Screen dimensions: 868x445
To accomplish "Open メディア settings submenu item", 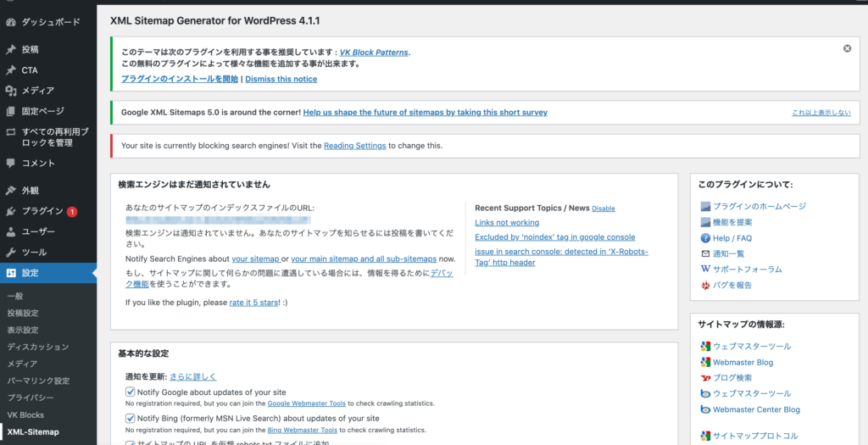I will (22, 364).
